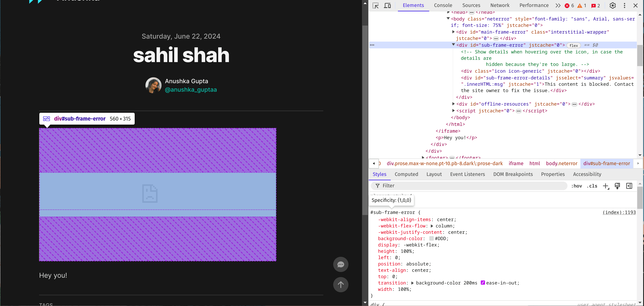This screenshot has height=306, width=644.
Task: Open actions dots on selected DOM row
Action: 372,45
